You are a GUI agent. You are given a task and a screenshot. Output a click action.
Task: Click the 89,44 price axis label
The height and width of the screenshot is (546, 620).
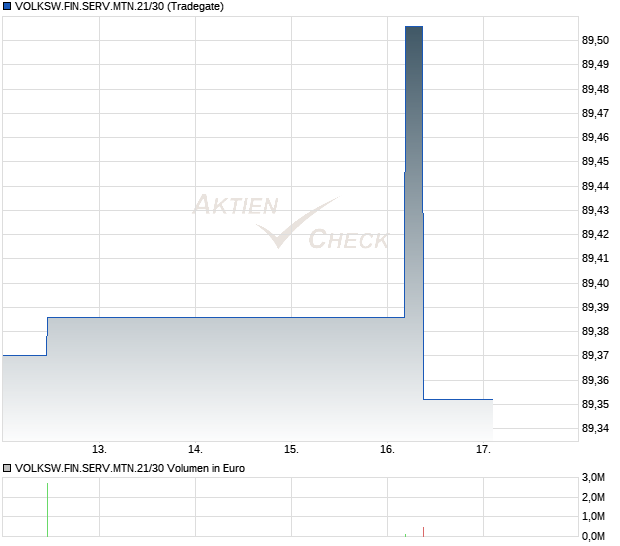pos(595,186)
